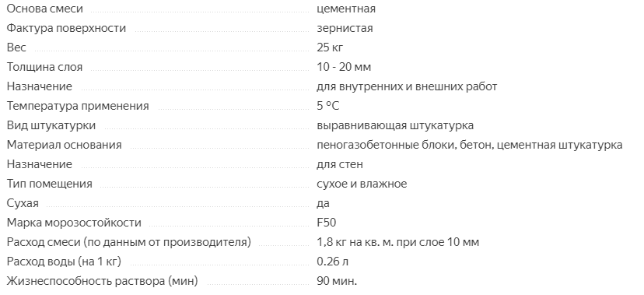Click 'для внутренних и внешних работ' text
Screen dimensions: 644x295
click(x=407, y=86)
